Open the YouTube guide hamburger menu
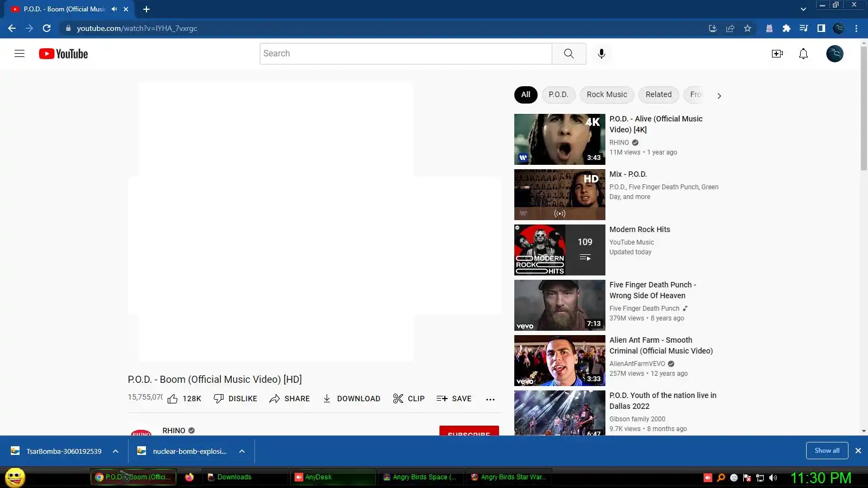The height and width of the screenshot is (488, 868). [20, 54]
